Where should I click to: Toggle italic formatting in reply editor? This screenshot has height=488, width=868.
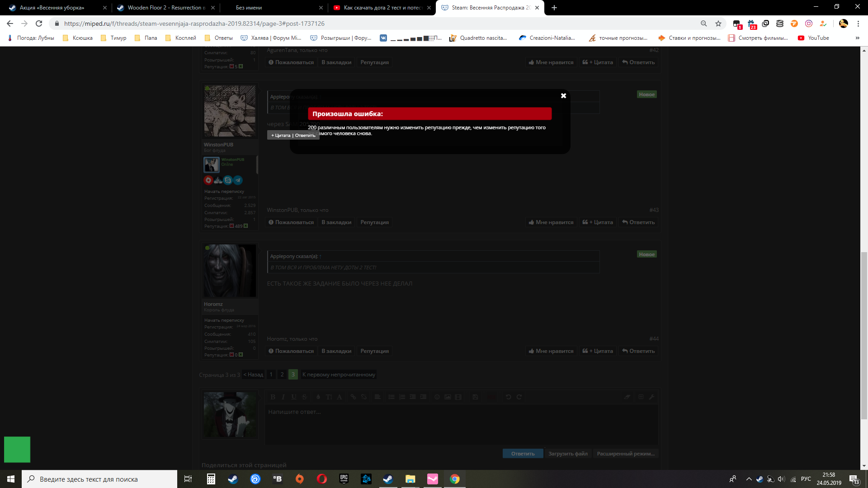283,397
